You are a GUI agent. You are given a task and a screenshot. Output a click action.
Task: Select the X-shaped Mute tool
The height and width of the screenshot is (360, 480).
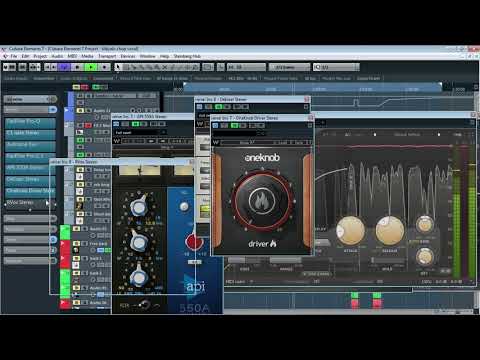164,67
